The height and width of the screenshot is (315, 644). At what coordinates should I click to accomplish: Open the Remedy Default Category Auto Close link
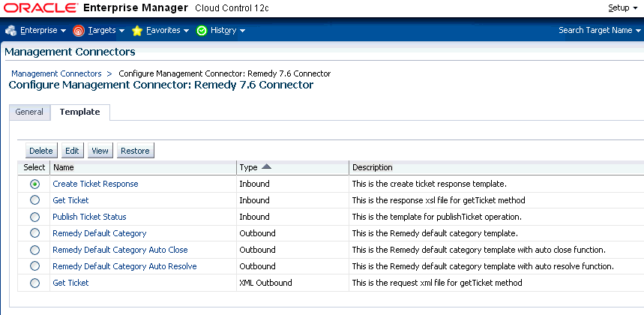pos(120,250)
